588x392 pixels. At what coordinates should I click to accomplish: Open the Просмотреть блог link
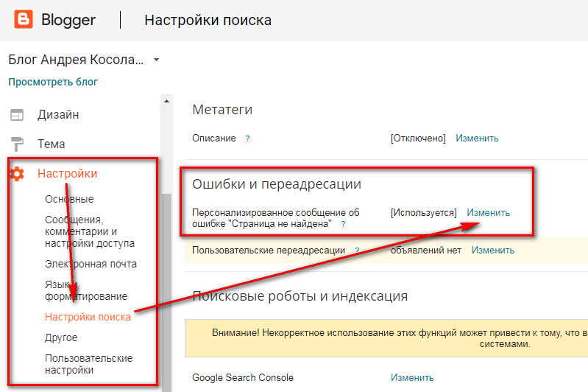point(53,82)
